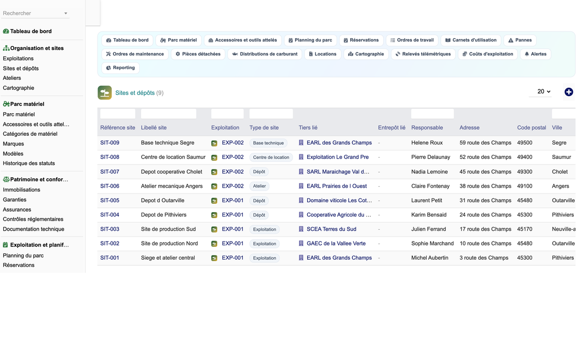The image size is (588, 364).
Task: Click the responsable name Karim Bensaid
Action: tap(429, 215)
